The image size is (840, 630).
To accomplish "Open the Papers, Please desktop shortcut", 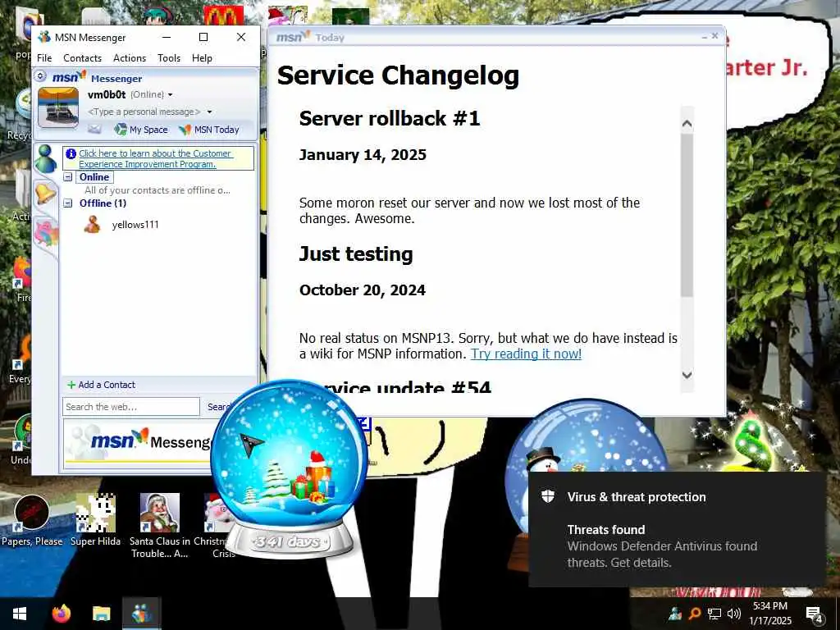I will (x=32, y=520).
